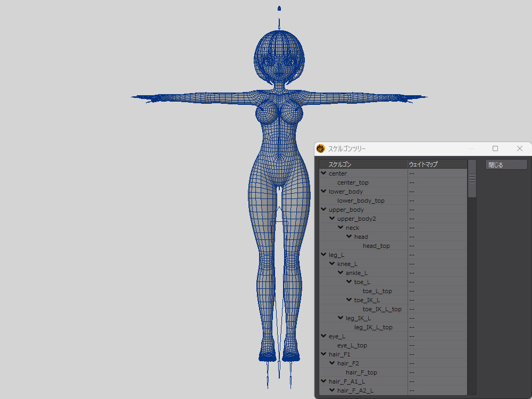
Task: Close the スケルゴンツリー window with X
Action: click(x=520, y=148)
